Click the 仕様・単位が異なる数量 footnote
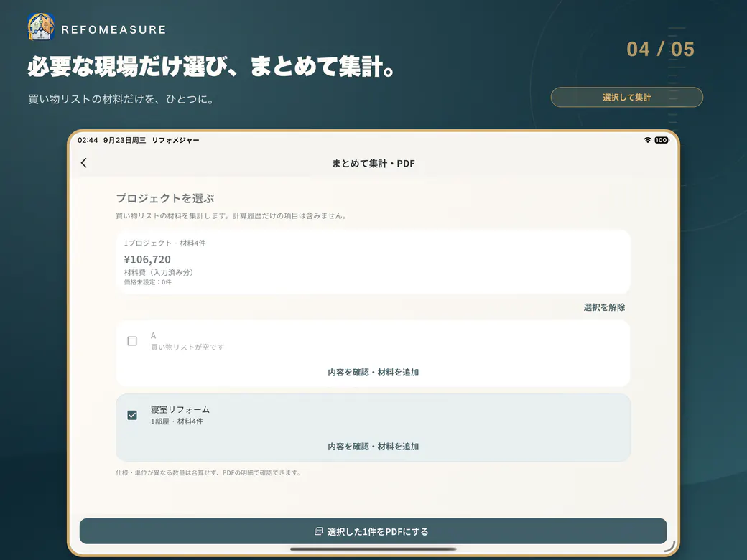 208,473
